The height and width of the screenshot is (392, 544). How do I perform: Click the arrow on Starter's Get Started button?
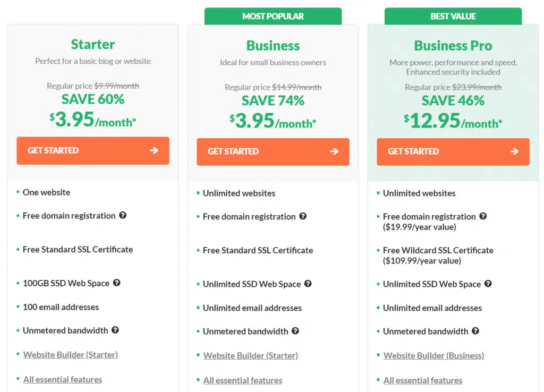coord(154,150)
